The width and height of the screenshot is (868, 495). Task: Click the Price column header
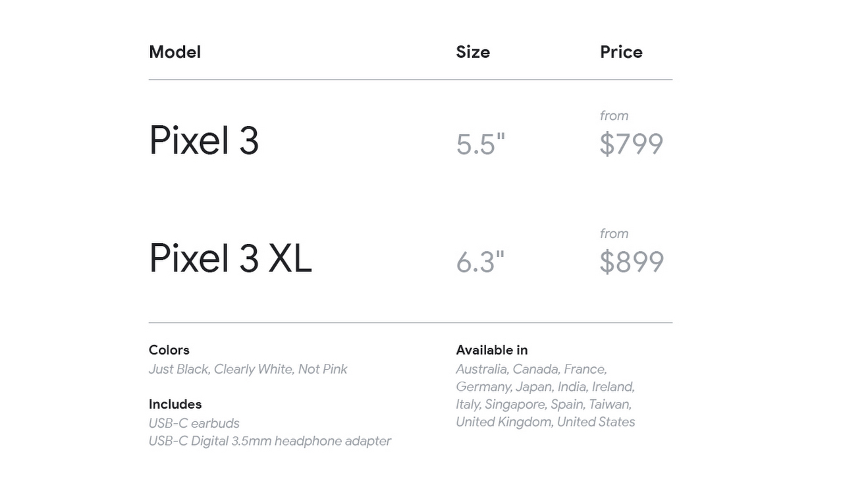point(621,52)
